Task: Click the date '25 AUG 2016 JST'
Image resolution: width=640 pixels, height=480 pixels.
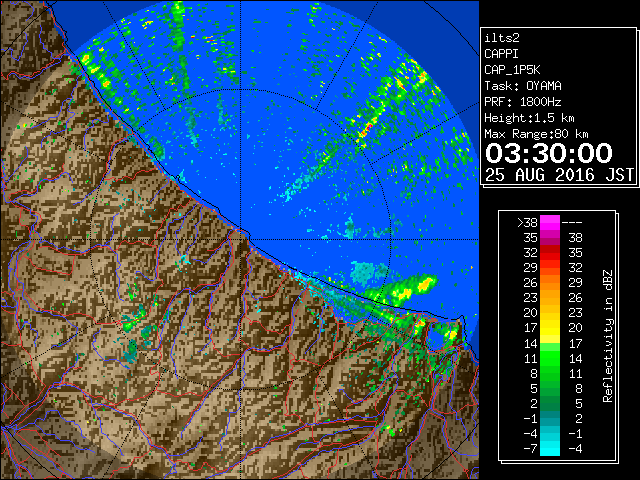Action: (x=559, y=175)
